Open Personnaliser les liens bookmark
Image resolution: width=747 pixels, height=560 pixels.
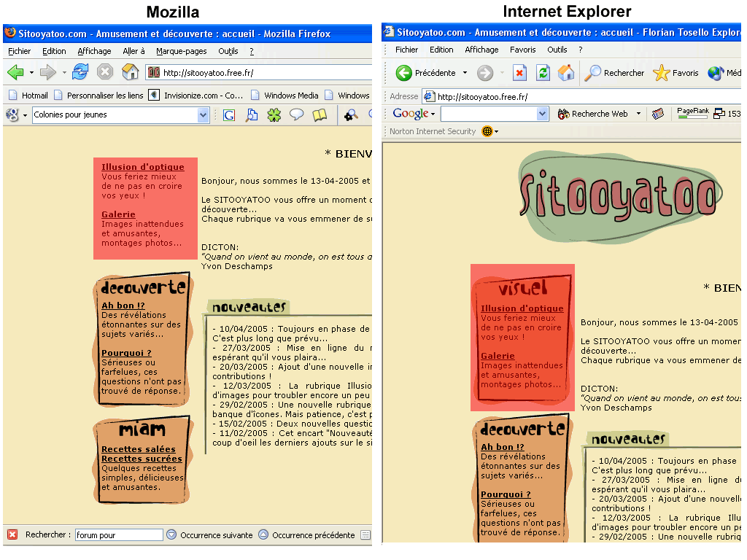click(x=98, y=96)
